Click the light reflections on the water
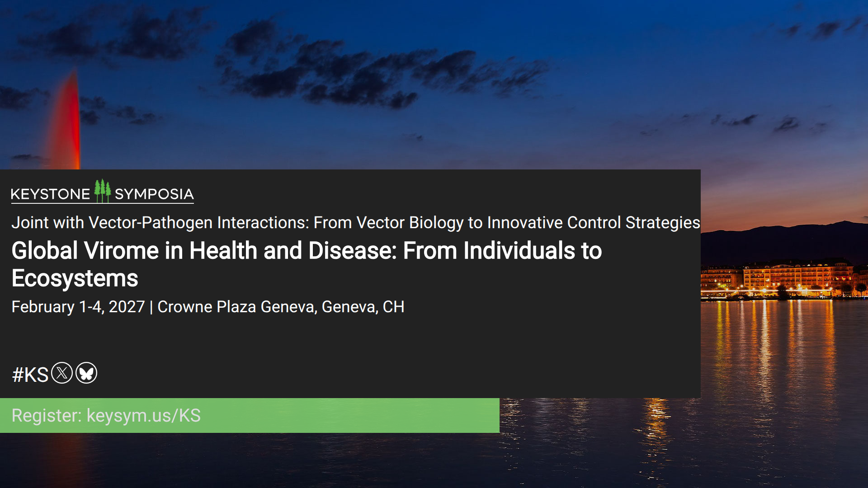This screenshot has width=868, height=488. coord(769,343)
